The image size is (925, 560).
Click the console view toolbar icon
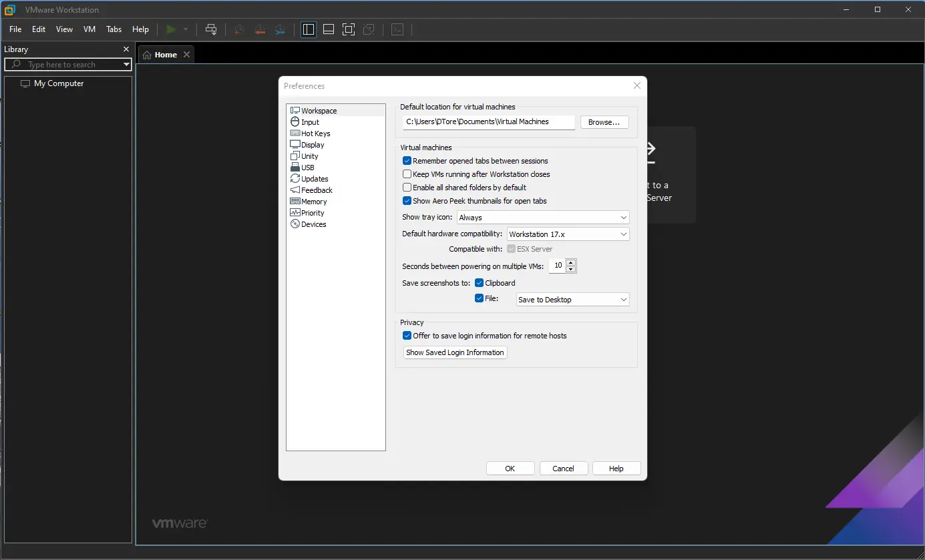(397, 29)
